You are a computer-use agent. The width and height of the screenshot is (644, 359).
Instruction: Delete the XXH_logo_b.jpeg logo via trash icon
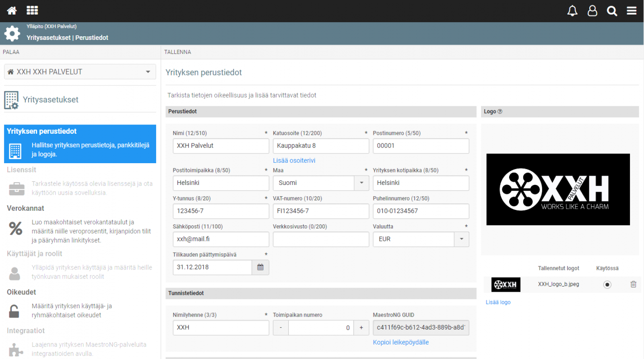633,284
